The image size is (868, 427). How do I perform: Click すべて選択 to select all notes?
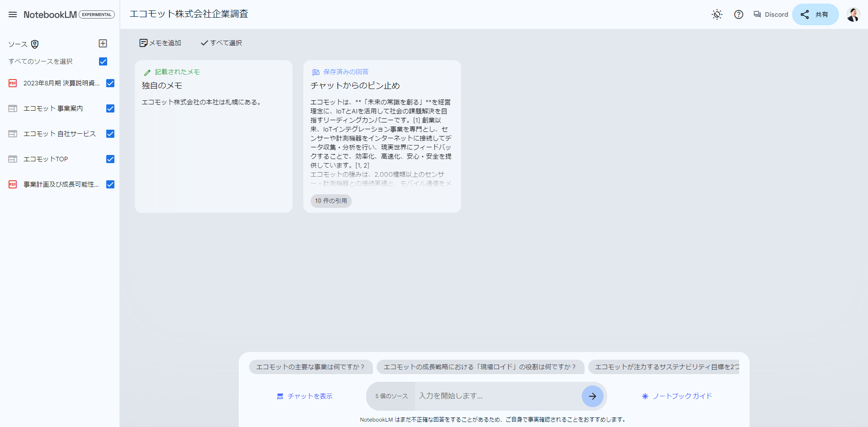[222, 43]
